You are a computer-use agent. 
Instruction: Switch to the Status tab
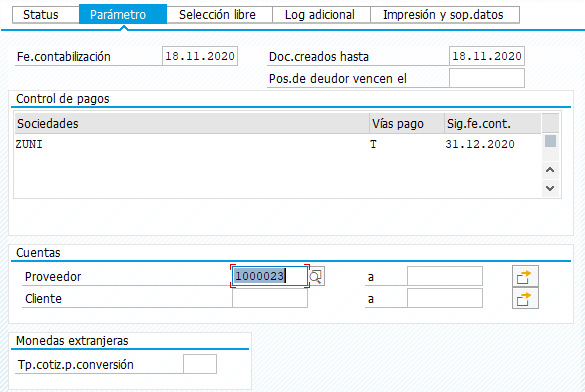coord(46,15)
